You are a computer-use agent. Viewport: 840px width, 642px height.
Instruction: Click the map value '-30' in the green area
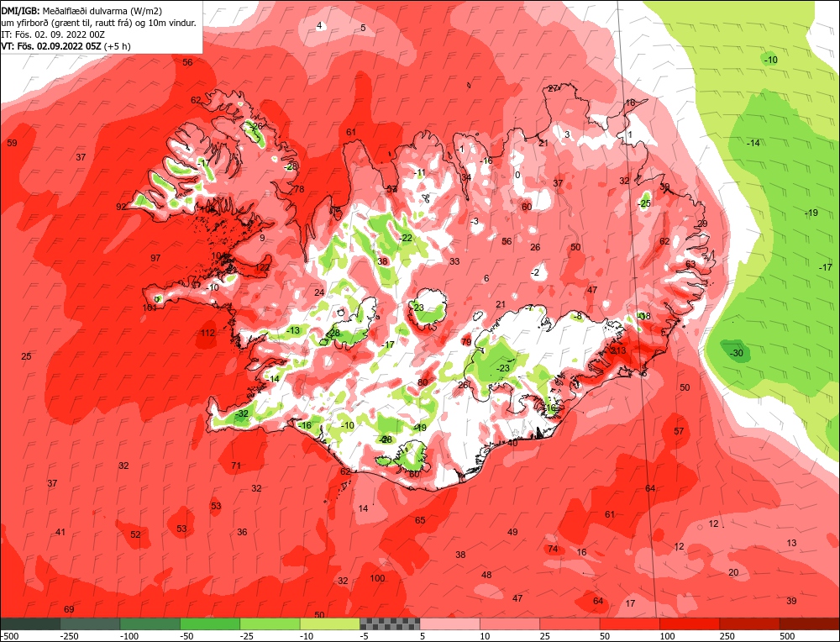(x=736, y=353)
